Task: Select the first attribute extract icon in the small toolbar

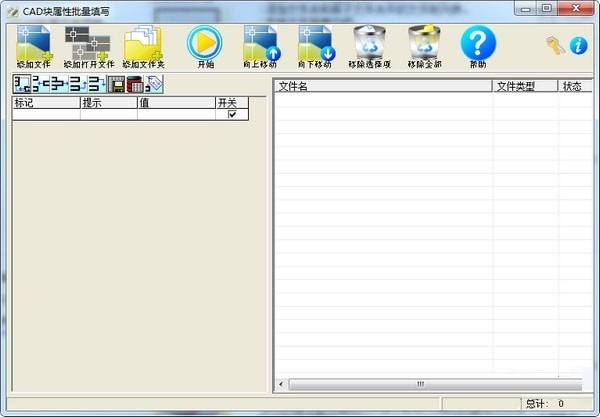Action: point(22,84)
